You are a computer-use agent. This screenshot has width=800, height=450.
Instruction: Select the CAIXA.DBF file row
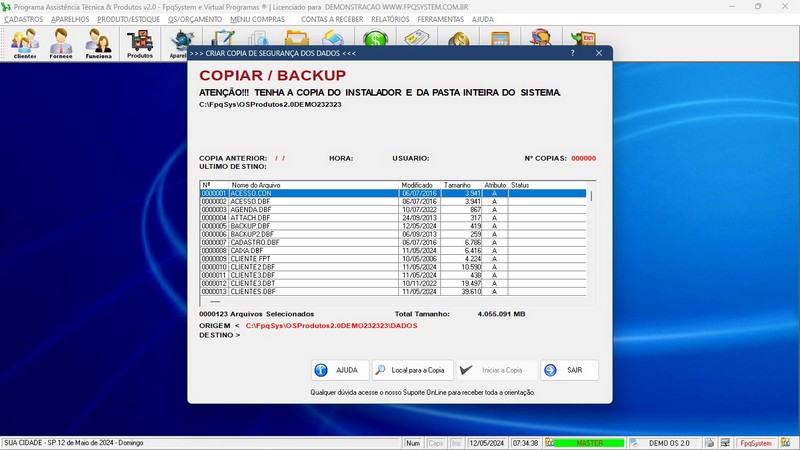click(x=393, y=251)
